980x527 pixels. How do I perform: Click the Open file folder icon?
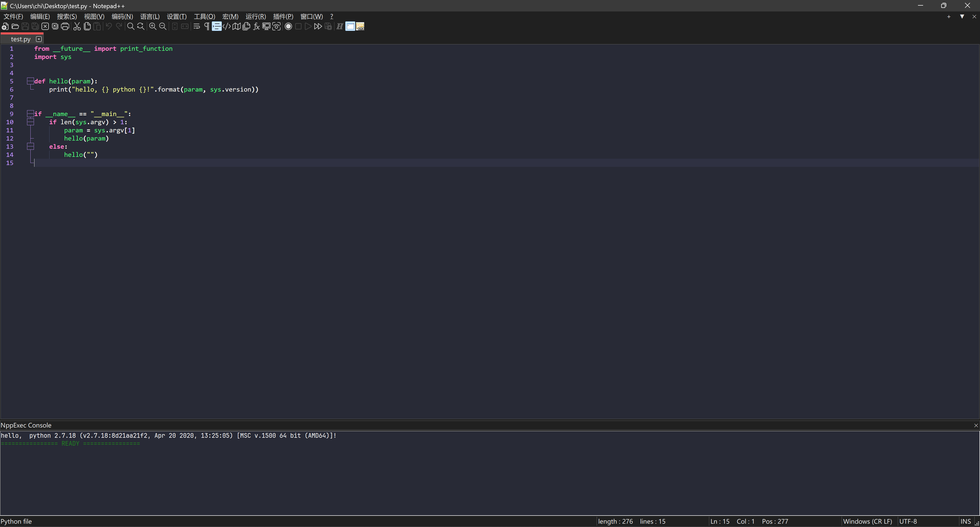click(x=15, y=26)
